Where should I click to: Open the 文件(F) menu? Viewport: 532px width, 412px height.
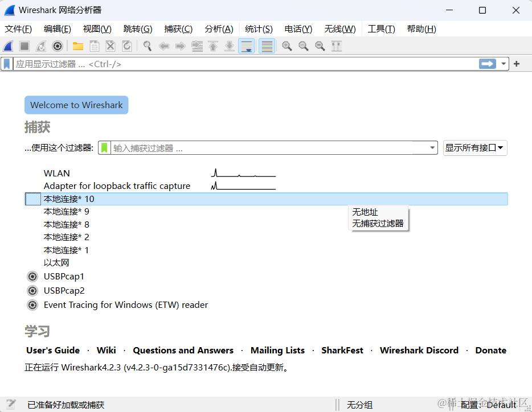coord(18,29)
